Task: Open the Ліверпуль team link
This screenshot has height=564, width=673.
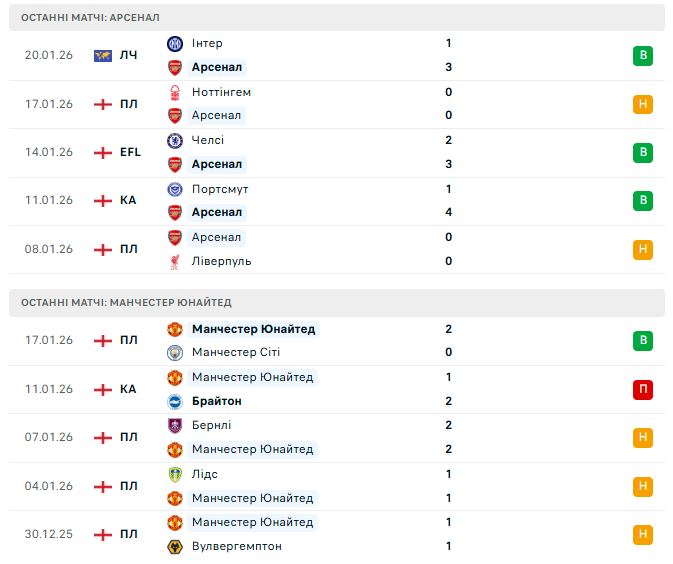Action: click(221, 261)
